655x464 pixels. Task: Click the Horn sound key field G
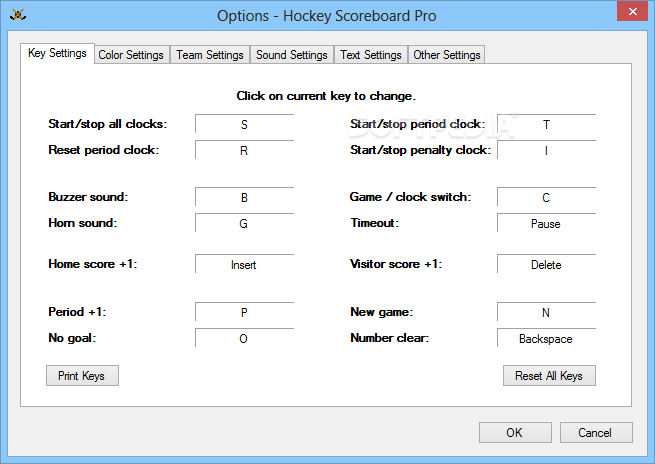pos(244,223)
